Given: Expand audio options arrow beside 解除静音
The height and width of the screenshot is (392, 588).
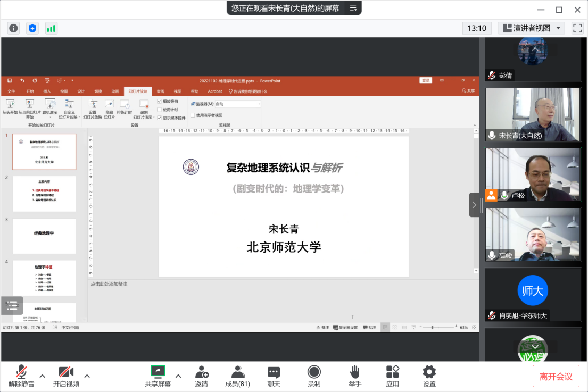Looking at the screenshot, I should (x=43, y=376).
